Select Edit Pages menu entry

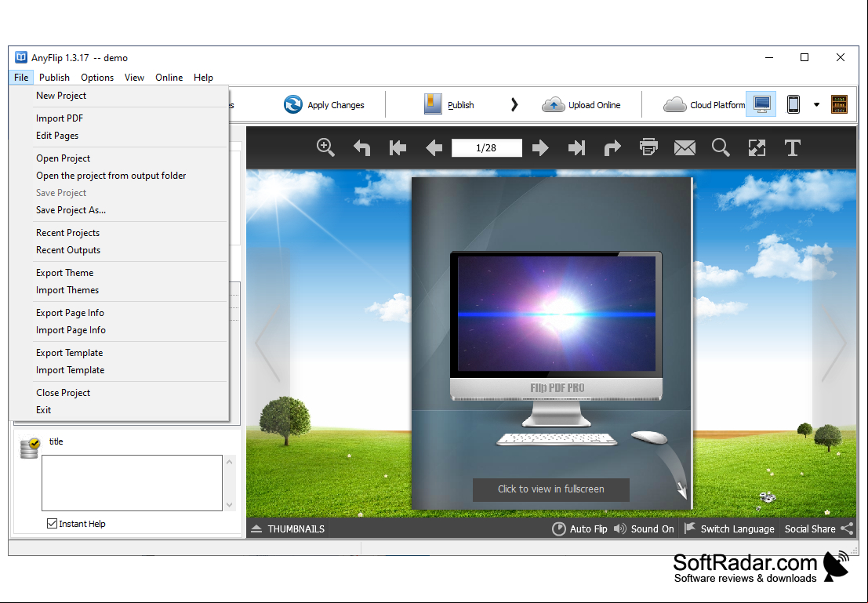pos(119,135)
